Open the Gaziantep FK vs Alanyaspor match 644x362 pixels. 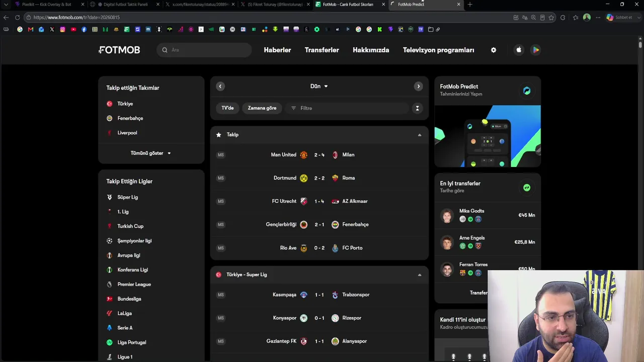(x=319, y=341)
